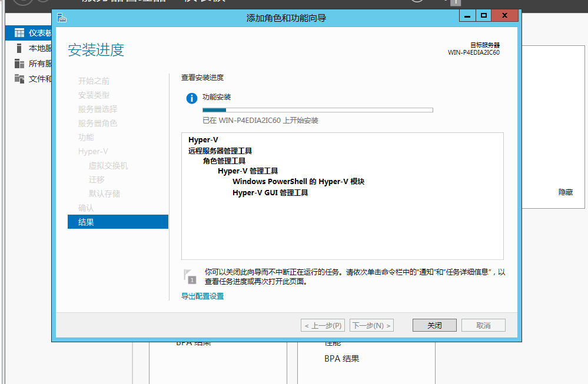Select the 功能 step
Image resolution: width=588 pixels, height=384 pixels.
pyautogui.click(x=86, y=137)
